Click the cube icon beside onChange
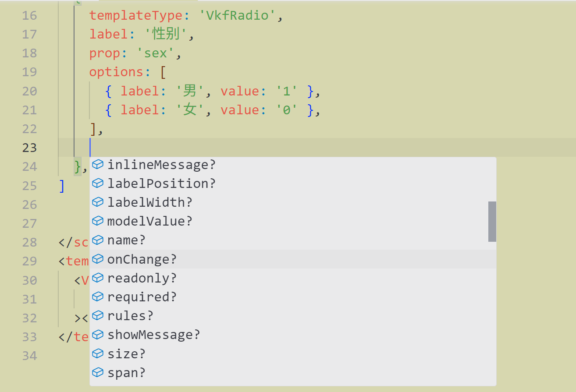Viewport: 576px width, 392px height. coord(98,259)
